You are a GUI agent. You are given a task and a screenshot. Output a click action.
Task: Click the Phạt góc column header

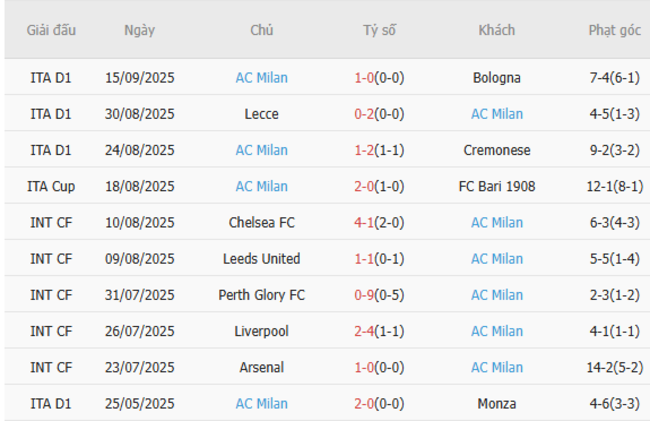(x=615, y=30)
